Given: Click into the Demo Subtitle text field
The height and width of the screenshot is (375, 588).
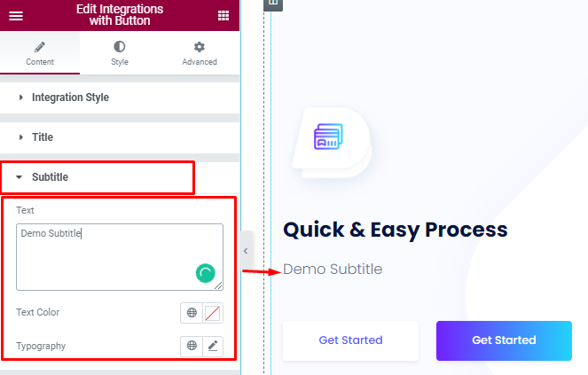Looking at the screenshot, I should [120, 257].
